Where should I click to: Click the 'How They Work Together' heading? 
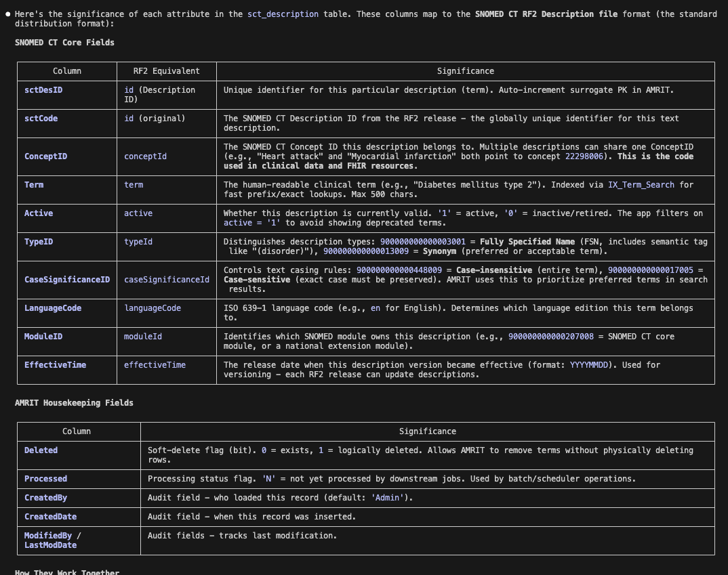67,572
